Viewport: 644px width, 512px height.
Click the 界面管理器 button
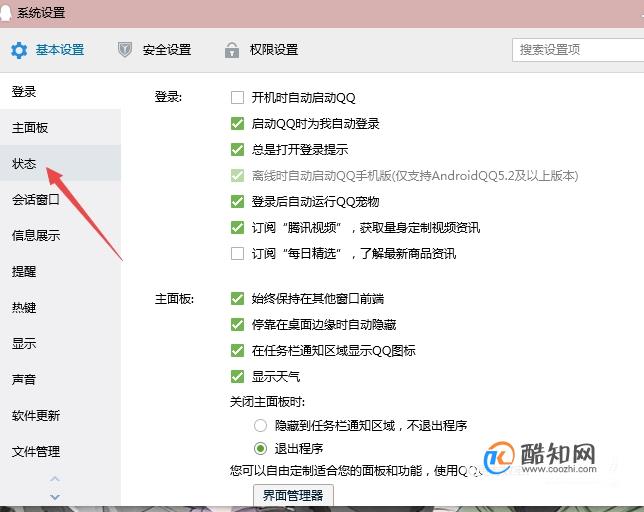coord(293,496)
